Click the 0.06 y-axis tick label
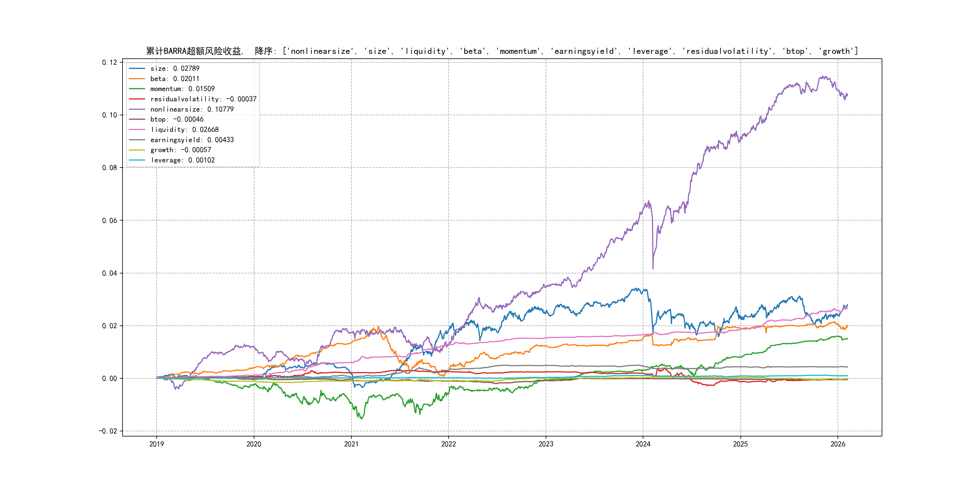This screenshot has height=490, width=980. pyautogui.click(x=109, y=221)
